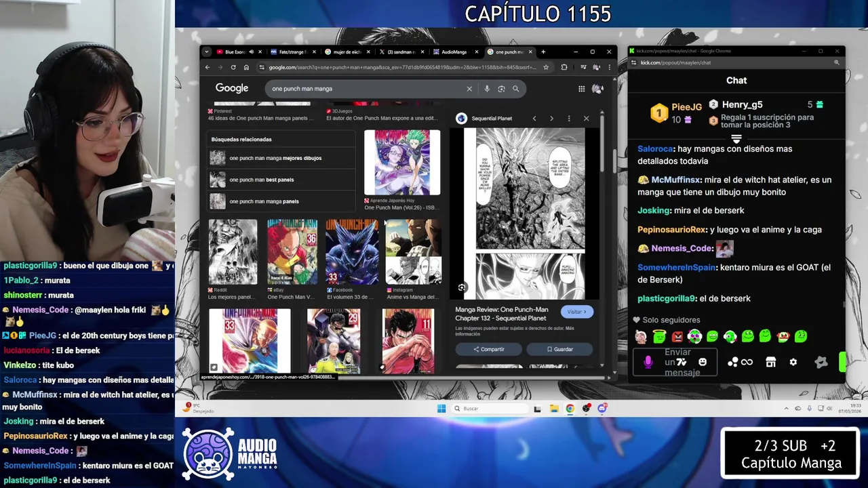868x488 pixels.
Task: Open the Instagram Anime vs Manga thumbnail
Action: [413, 251]
